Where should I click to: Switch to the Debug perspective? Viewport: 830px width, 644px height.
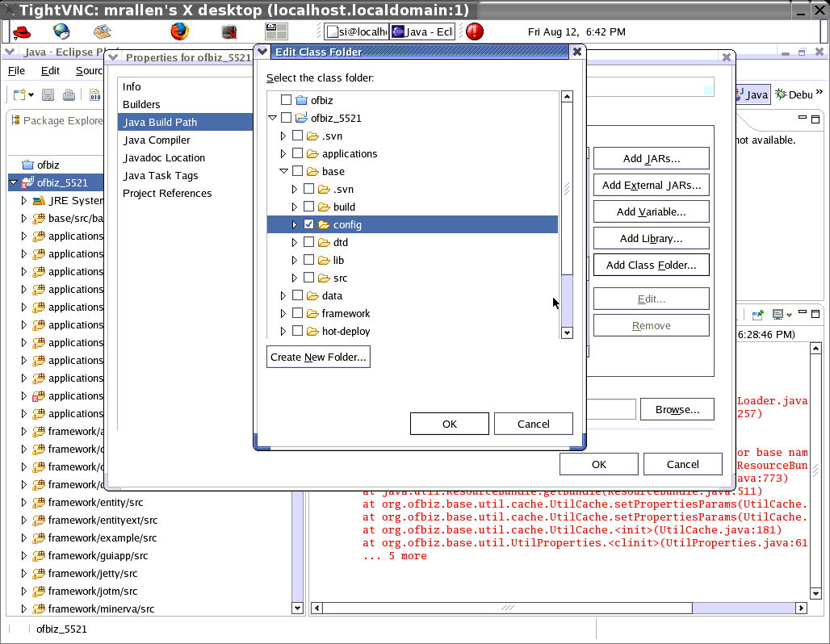[793, 94]
